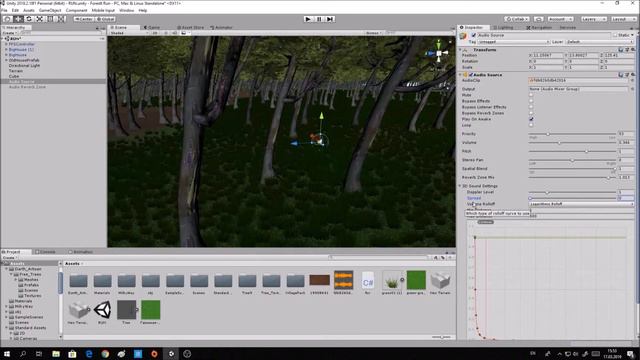Open the Assets menu
This screenshot has width=640, height=360.
coord(29,10)
